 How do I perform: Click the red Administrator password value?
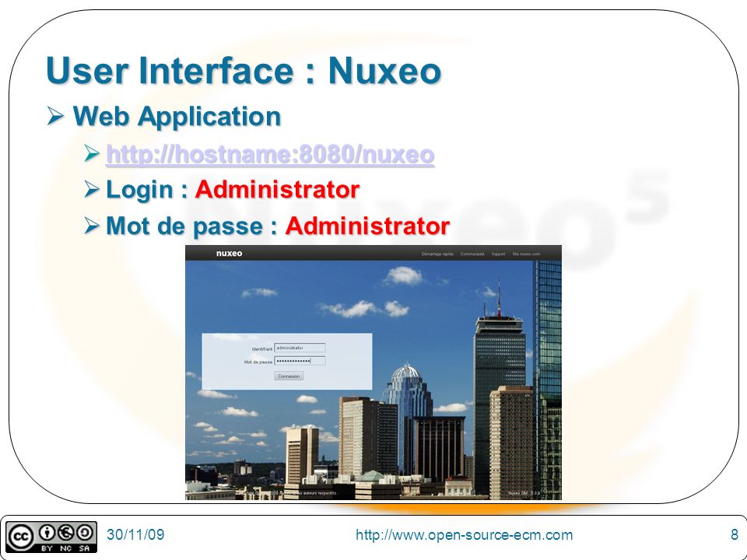pyautogui.click(x=367, y=226)
